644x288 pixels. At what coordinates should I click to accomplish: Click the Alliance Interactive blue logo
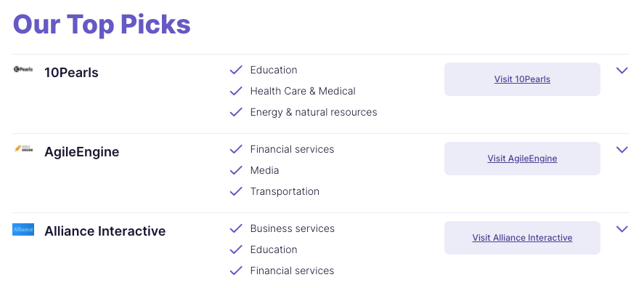coord(23,229)
